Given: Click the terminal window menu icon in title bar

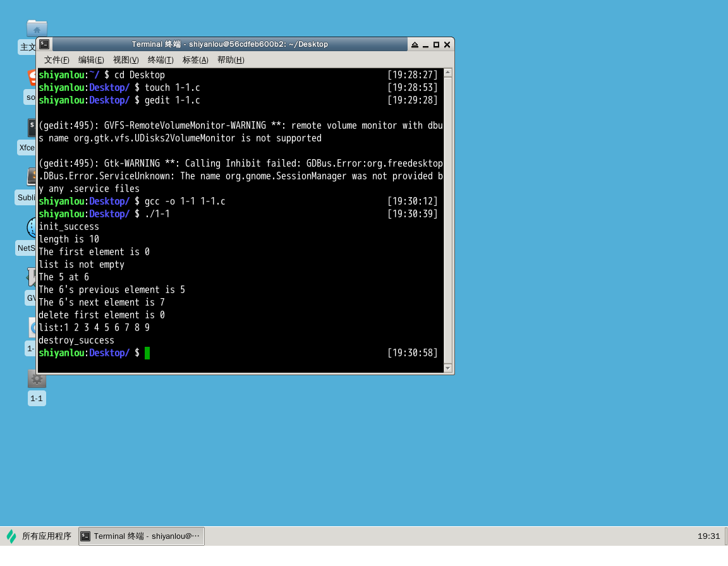Looking at the screenshot, I should 44,44.
